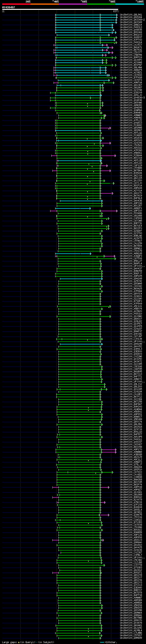Select hit label UniRef100_Q94EH5
146x644 pixels.
131,108
